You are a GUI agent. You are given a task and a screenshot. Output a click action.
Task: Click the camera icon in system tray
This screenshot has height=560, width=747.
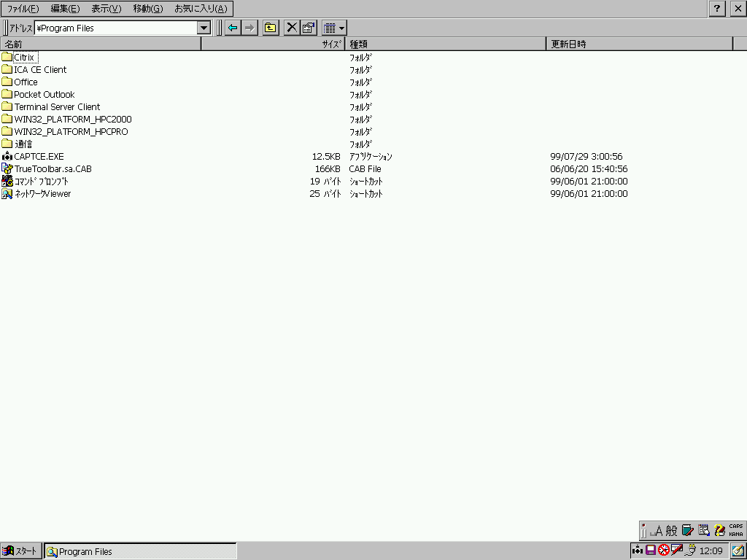[638, 551]
